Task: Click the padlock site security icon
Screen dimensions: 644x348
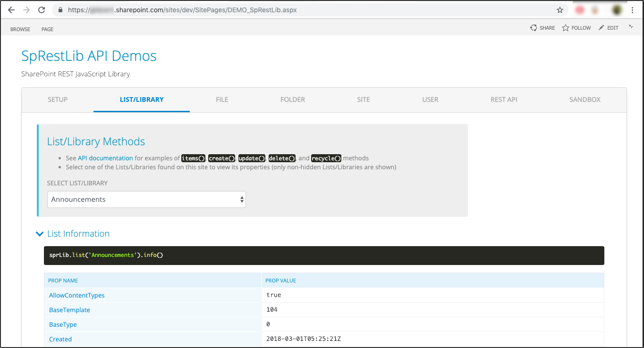Action: click(x=59, y=9)
